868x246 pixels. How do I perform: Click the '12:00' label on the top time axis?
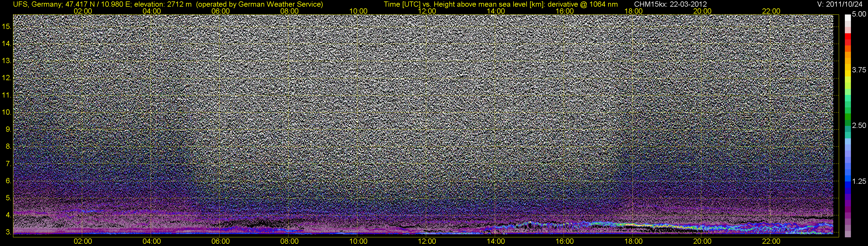(427, 11)
